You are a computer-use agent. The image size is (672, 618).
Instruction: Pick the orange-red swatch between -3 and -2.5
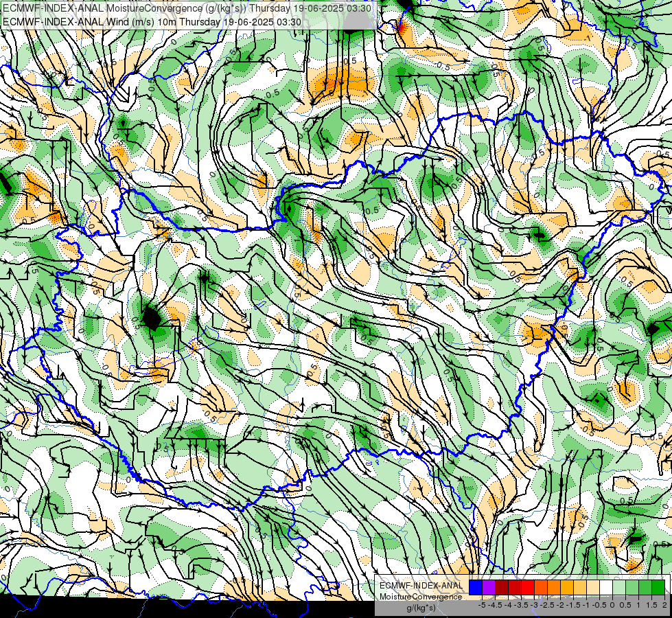tap(541, 588)
